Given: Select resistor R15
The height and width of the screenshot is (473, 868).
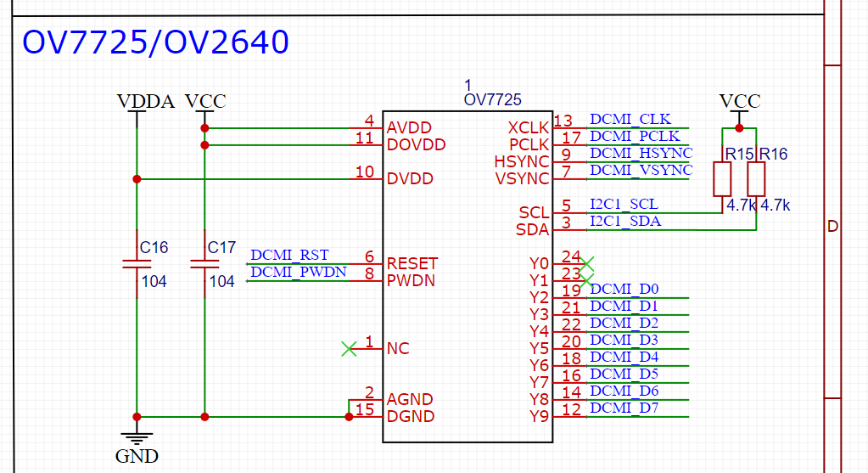Looking at the screenshot, I should pyautogui.click(x=722, y=179).
